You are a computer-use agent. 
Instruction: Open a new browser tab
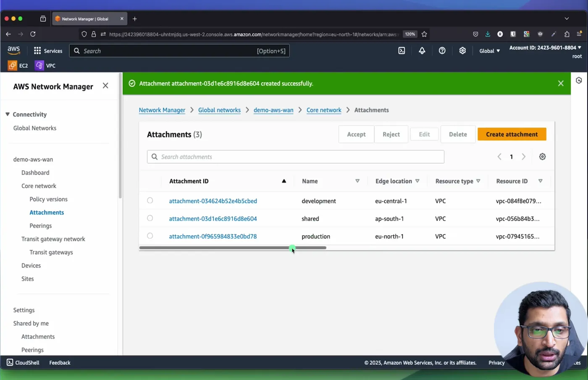[x=134, y=19]
